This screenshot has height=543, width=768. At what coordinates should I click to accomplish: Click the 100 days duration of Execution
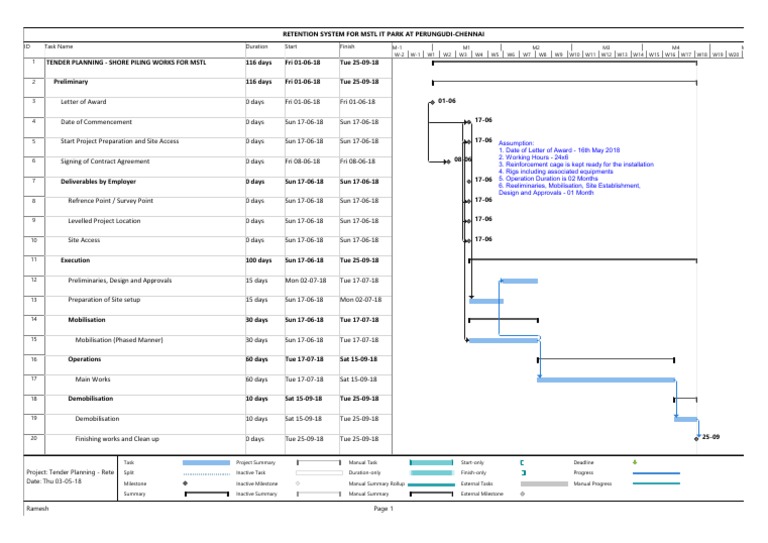[x=259, y=260]
